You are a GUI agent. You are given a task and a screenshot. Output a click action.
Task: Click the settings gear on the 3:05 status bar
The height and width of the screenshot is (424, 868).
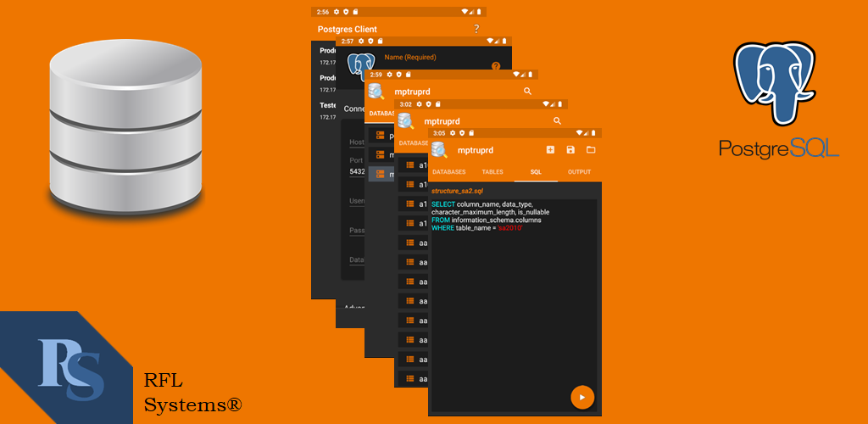coord(453,133)
